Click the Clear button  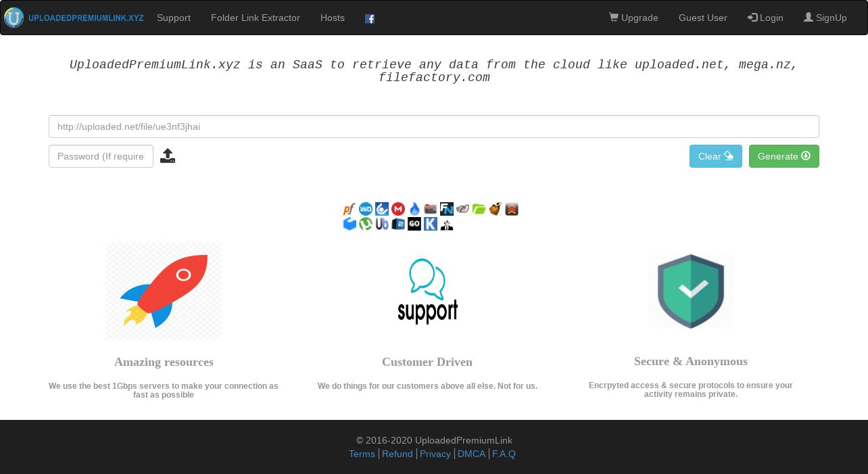(x=716, y=156)
